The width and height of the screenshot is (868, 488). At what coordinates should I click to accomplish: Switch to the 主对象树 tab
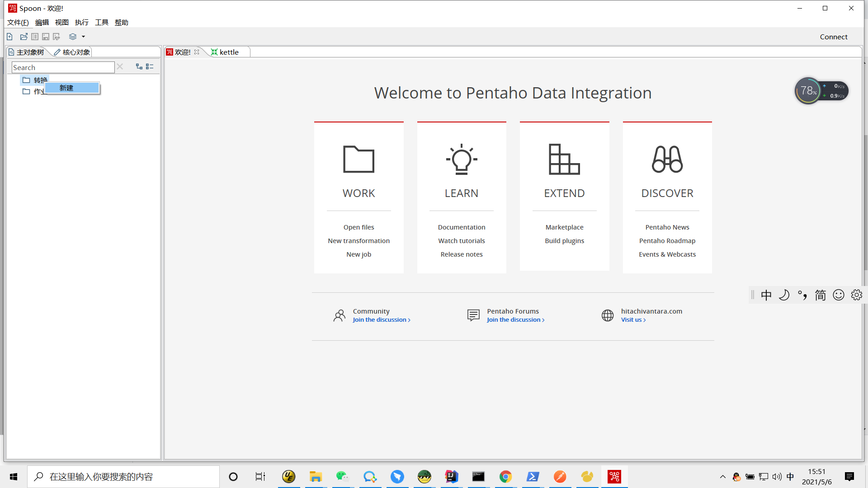click(x=26, y=52)
